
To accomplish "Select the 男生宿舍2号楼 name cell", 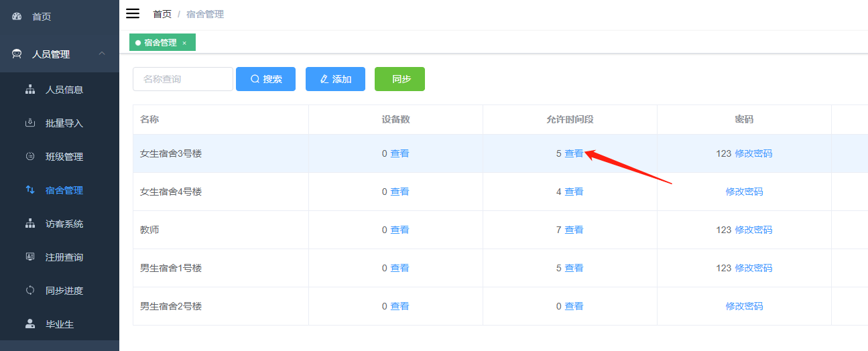I will 221,306.
